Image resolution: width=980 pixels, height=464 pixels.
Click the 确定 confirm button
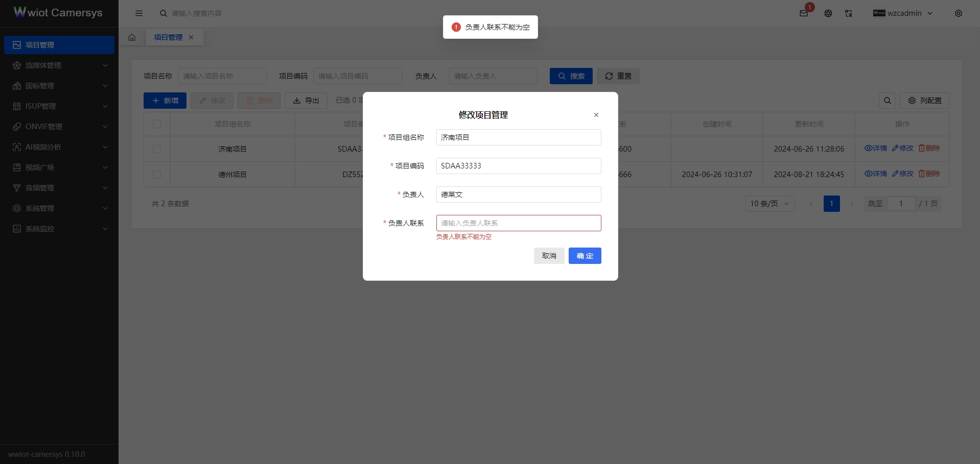coord(585,256)
